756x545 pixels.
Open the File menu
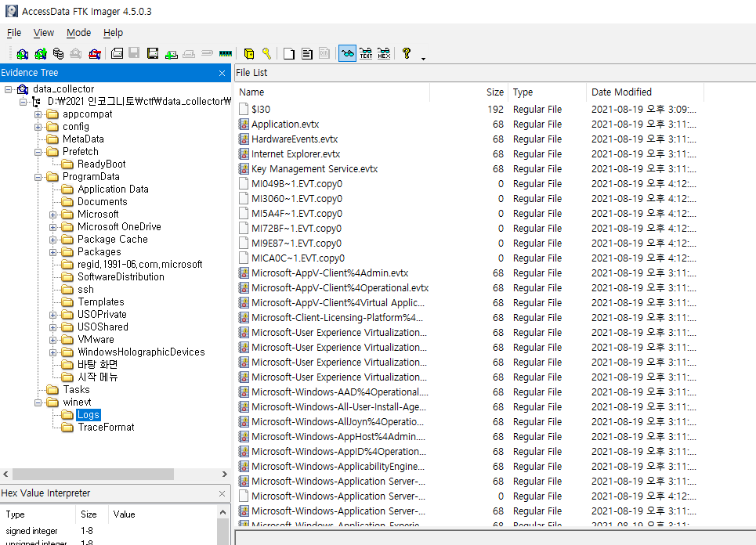pos(14,33)
